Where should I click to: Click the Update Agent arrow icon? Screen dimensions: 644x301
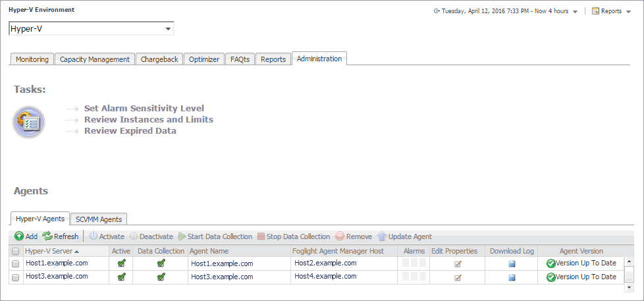pos(382,236)
